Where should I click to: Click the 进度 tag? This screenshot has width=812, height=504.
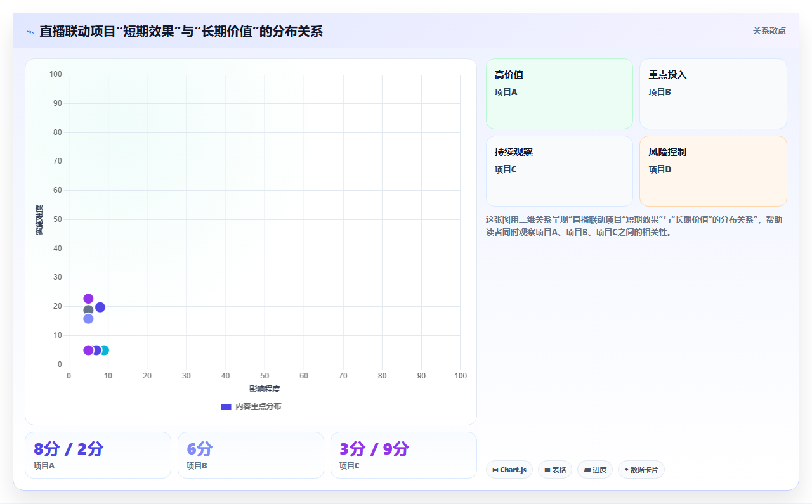pos(595,470)
